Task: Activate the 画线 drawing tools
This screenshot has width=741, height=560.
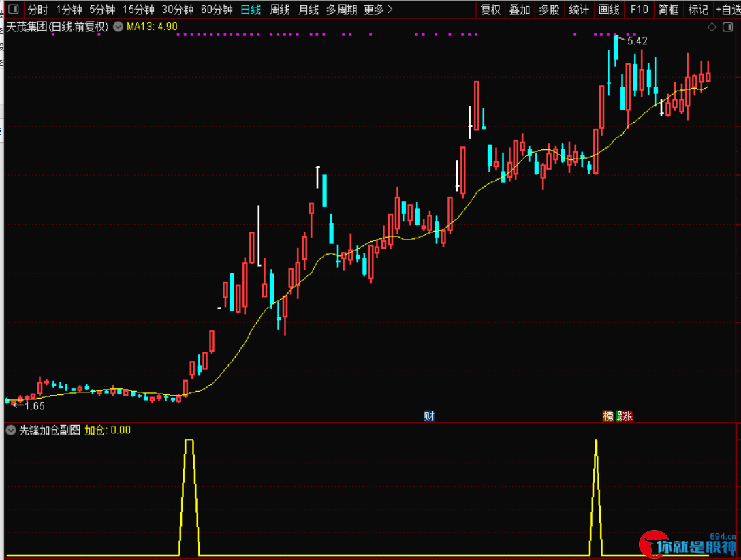Action: click(609, 10)
